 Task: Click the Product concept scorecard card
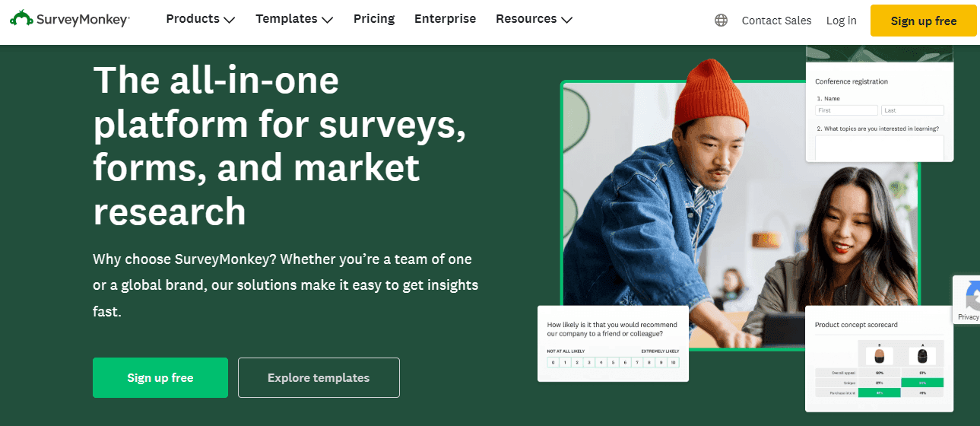click(879, 358)
